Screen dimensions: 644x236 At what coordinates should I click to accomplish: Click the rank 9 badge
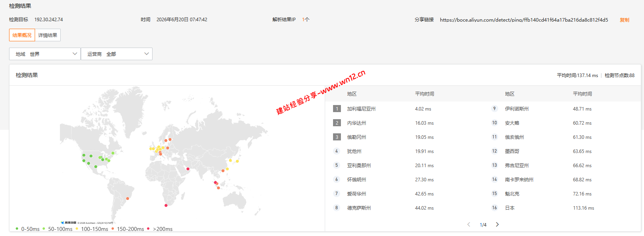(x=495, y=109)
